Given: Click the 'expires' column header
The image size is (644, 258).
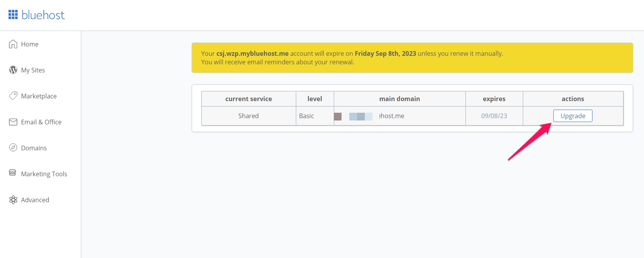Looking at the screenshot, I should coord(494,99).
